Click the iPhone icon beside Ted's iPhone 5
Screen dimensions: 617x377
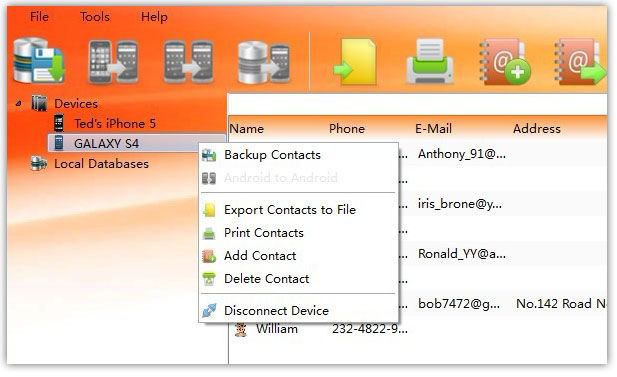(59, 123)
